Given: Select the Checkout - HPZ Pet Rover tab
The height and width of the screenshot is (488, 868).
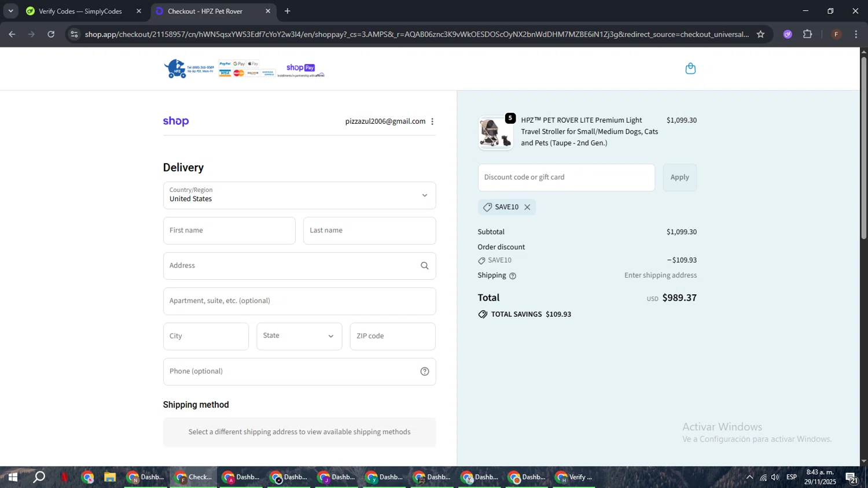Looking at the screenshot, I should [x=213, y=11].
